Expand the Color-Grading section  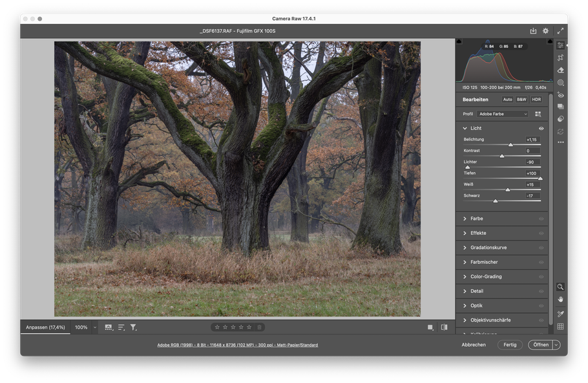coord(465,277)
